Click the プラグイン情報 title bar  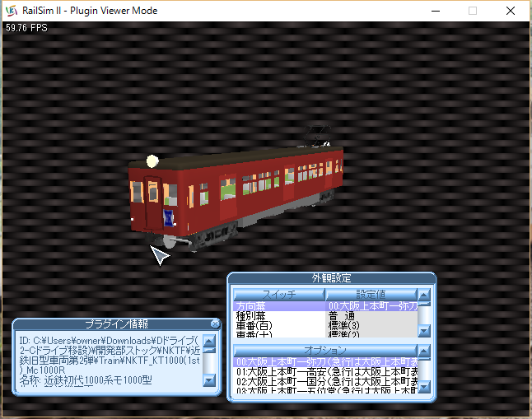click(116, 324)
